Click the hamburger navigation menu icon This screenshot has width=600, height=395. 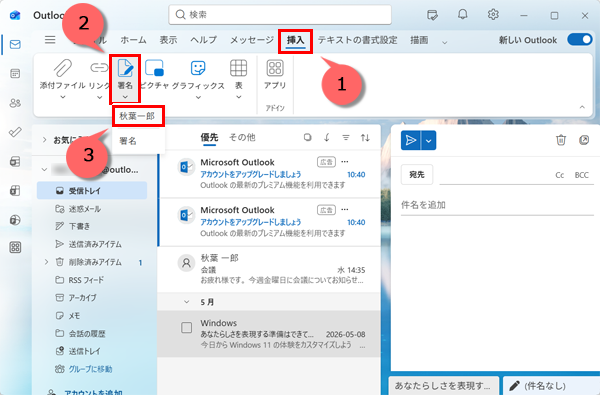(50, 40)
